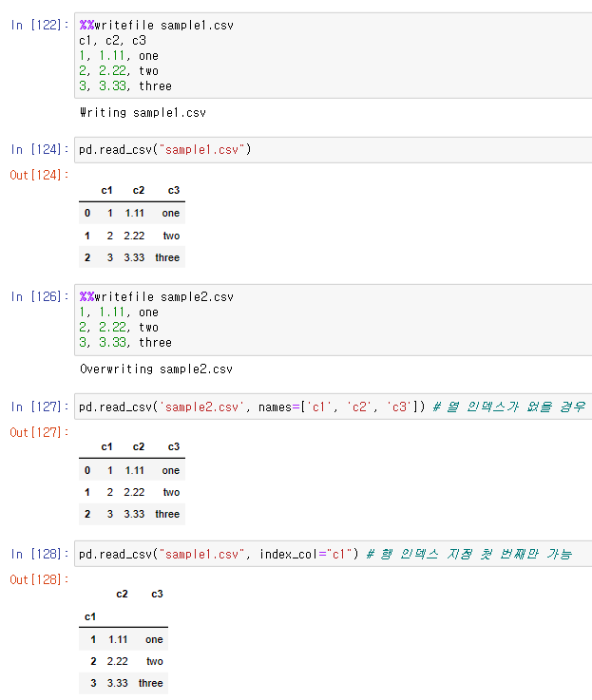The height and width of the screenshot is (700, 592).
Task: Click the Korean comment in cell In [127]
Action: point(509,407)
